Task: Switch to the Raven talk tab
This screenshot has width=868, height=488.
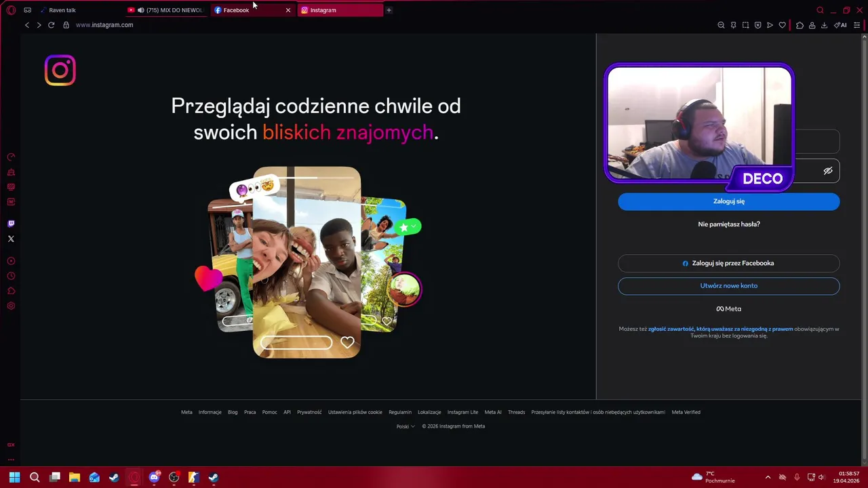Action: pyautogui.click(x=80, y=10)
